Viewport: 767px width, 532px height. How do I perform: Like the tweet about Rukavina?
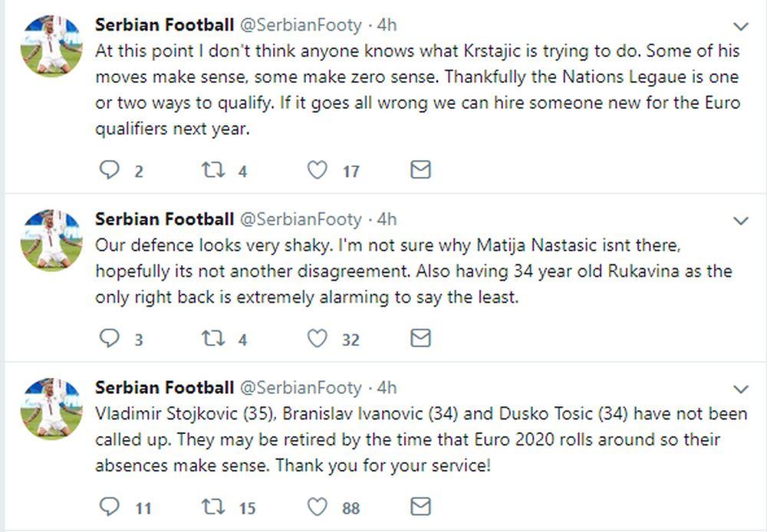pyautogui.click(x=317, y=338)
